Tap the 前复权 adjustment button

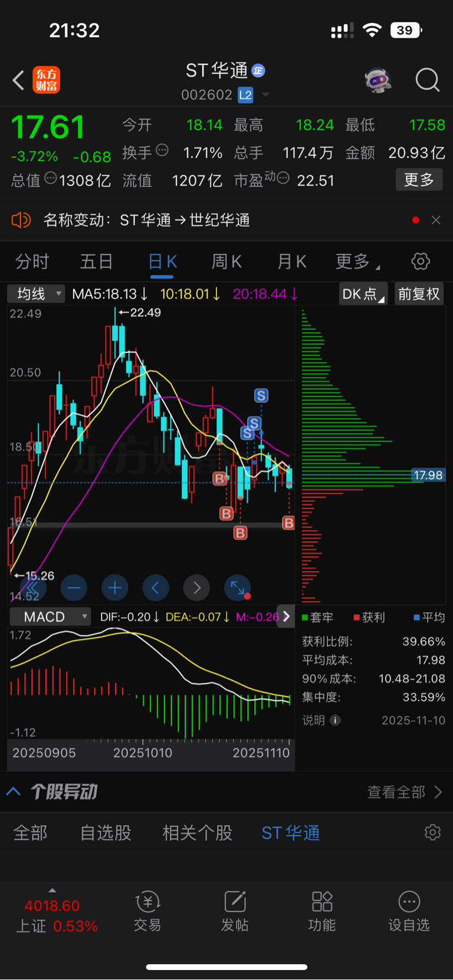(x=419, y=293)
